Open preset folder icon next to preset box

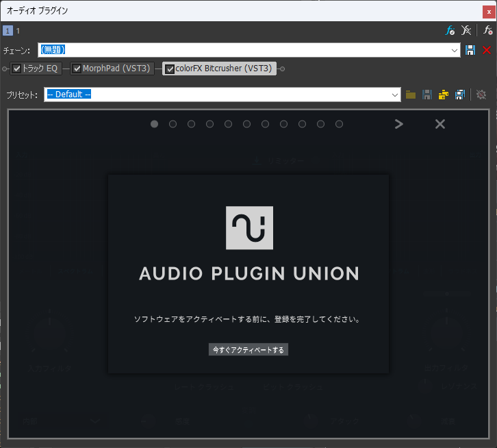point(411,95)
